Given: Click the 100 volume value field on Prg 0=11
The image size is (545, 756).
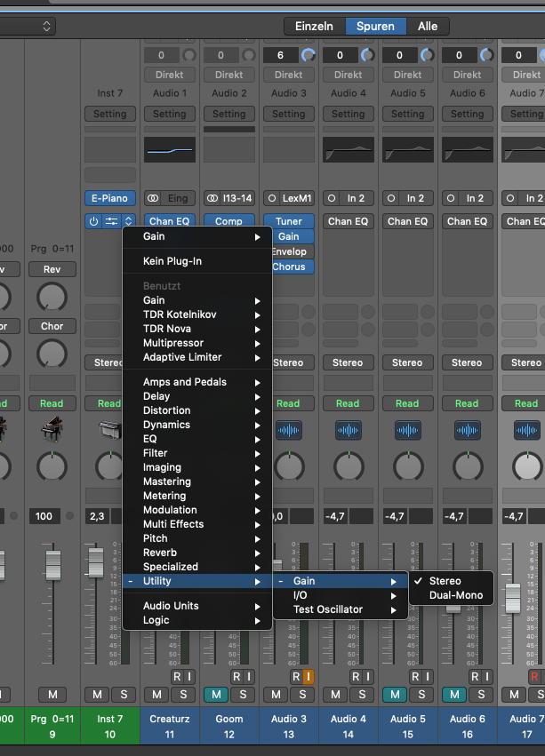Looking at the screenshot, I should tap(44, 516).
